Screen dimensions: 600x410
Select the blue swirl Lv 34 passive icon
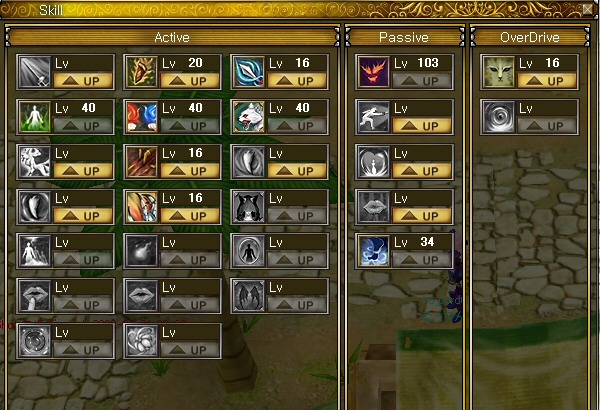click(x=374, y=251)
